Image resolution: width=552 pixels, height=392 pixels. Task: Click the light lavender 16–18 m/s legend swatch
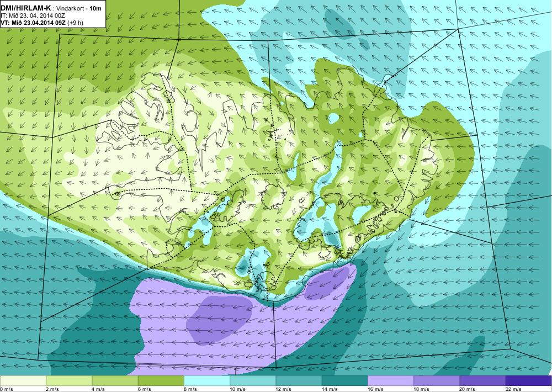[x=391, y=381]
